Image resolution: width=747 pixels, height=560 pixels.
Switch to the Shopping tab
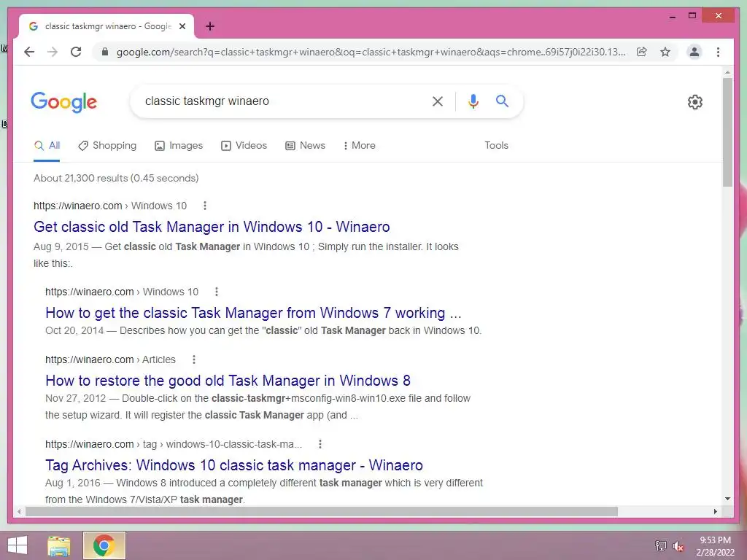[108, 146]
